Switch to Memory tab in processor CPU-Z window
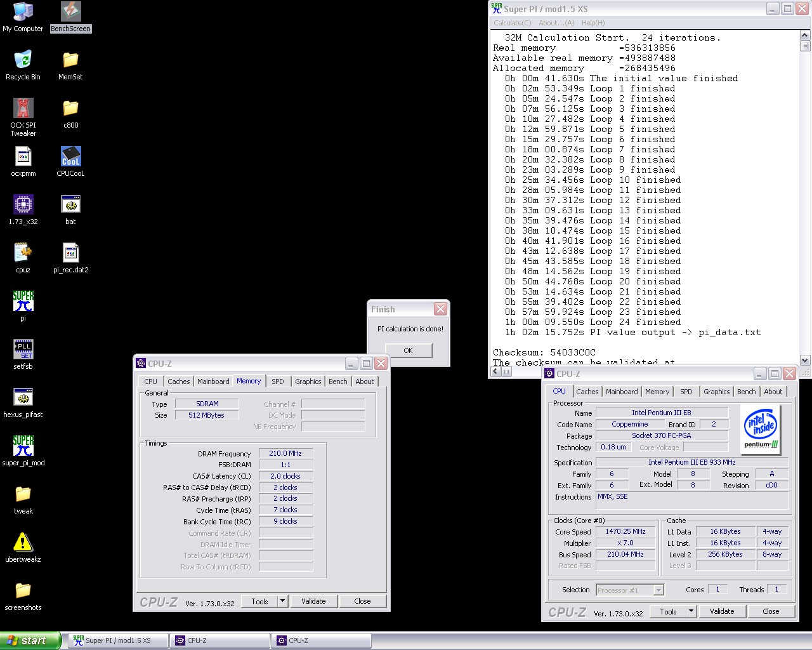This screenshot has width=812, height=650. click(x=657, y=392)
